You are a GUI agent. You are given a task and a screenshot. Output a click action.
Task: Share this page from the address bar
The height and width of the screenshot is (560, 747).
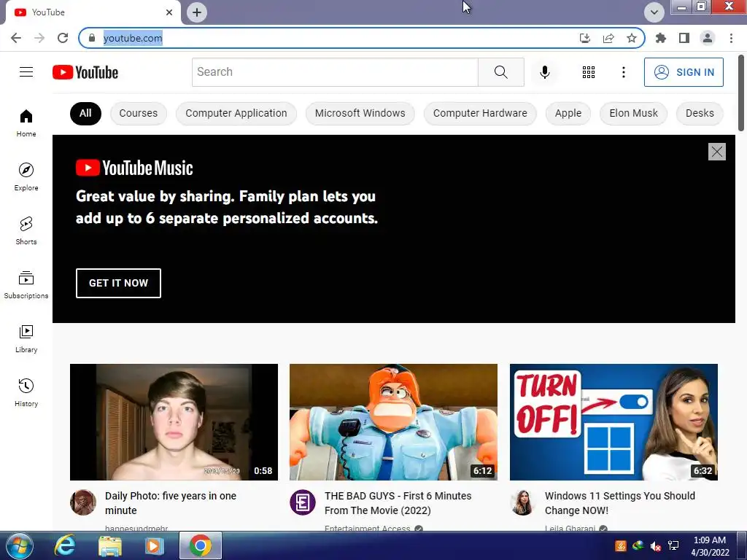point(608,38)
